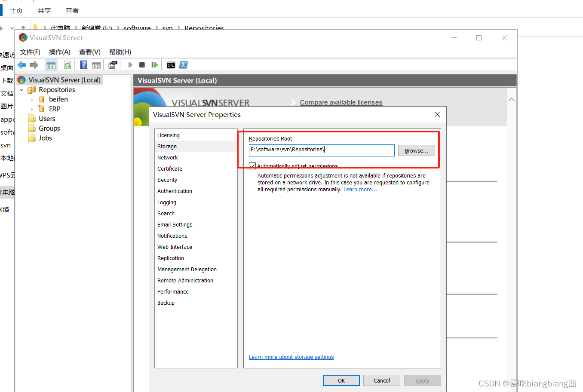Open the 查看 tab in File Explorer

pyautogui.click(x=72, y=10)
